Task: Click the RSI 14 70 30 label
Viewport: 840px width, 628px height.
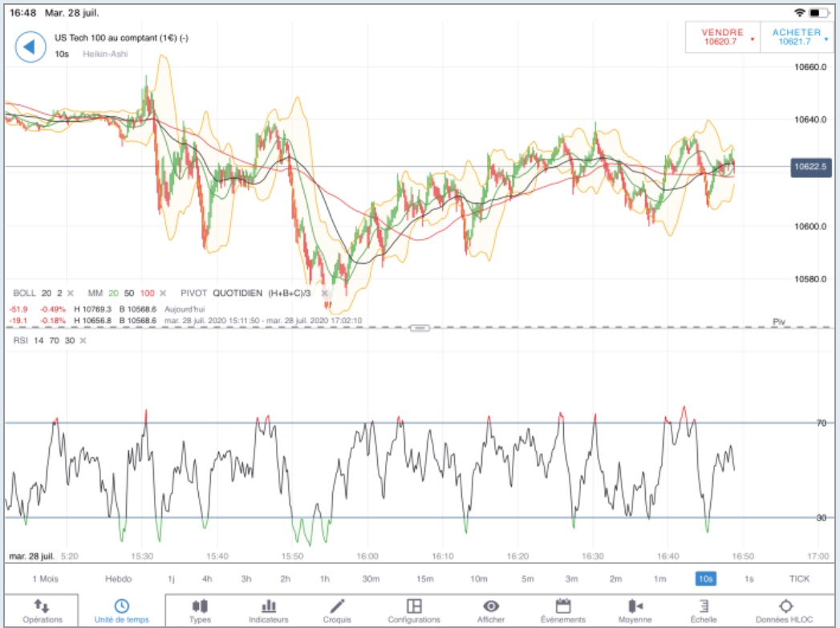Action: click(x=44, y=341)
